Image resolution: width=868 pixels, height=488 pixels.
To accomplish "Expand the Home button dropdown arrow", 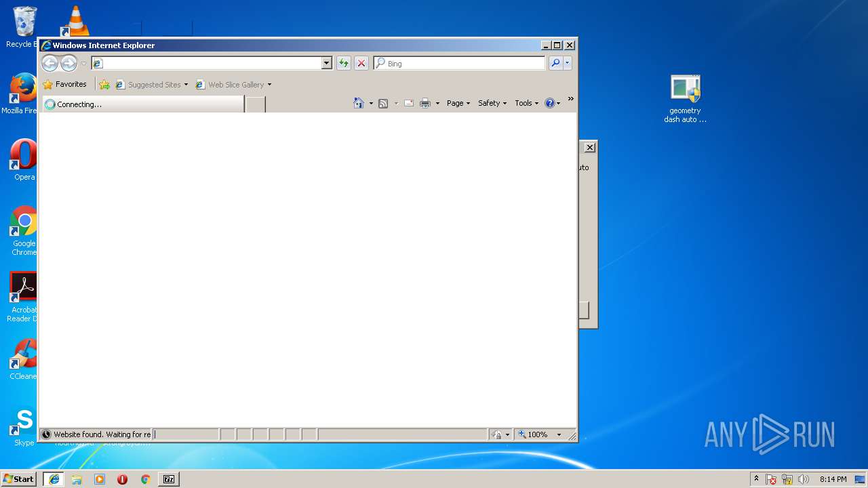I will coord(371,103).
